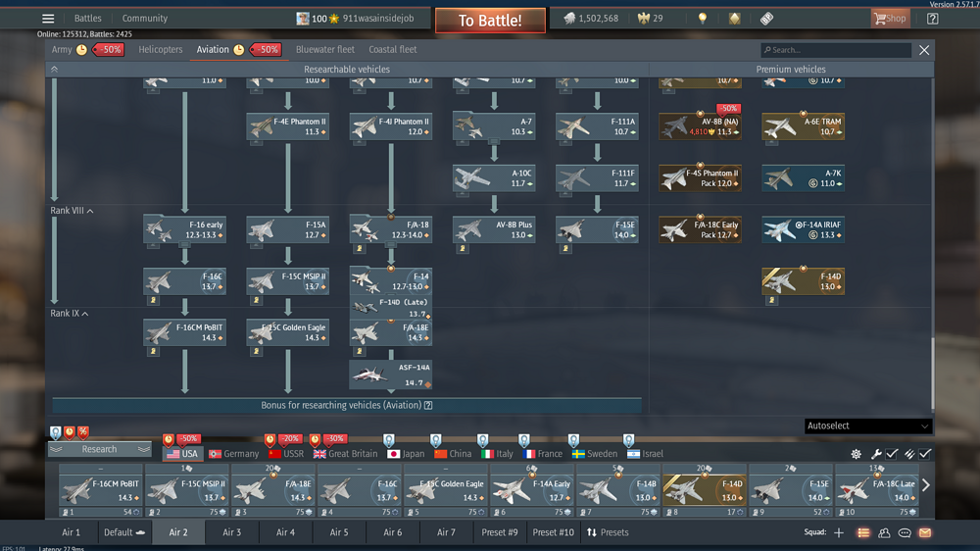Viewport: 980px width, 551px height.
Task: Click the Golden Eagles currency icon
Action: [644, 18]
